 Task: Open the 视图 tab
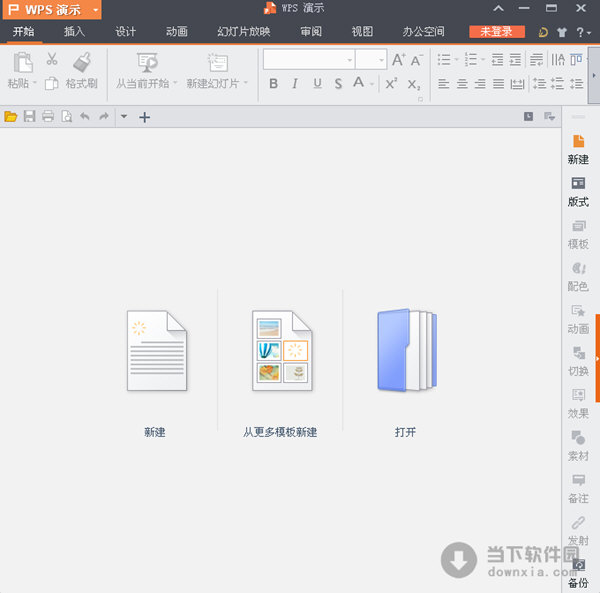point(362,31)
